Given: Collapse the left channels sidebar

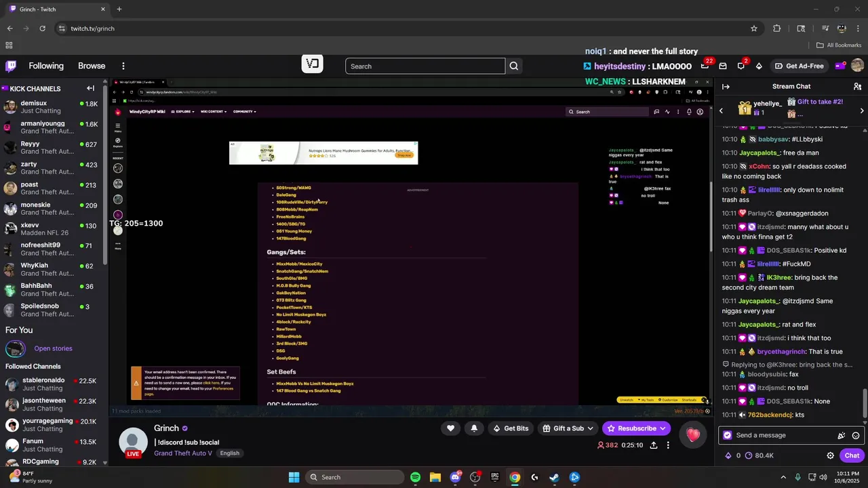Looking at the screenshot, I should [x=90, y=88].
